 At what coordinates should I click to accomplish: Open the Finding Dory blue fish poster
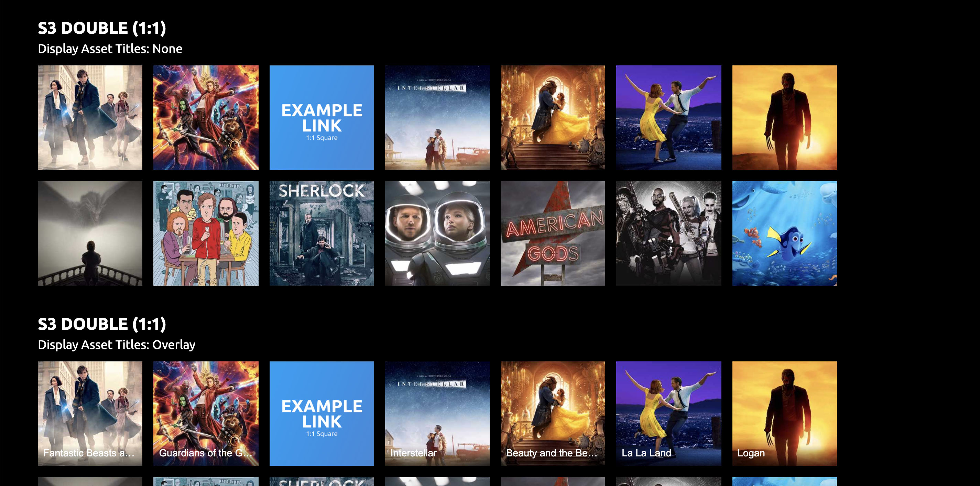coord(784,233)
